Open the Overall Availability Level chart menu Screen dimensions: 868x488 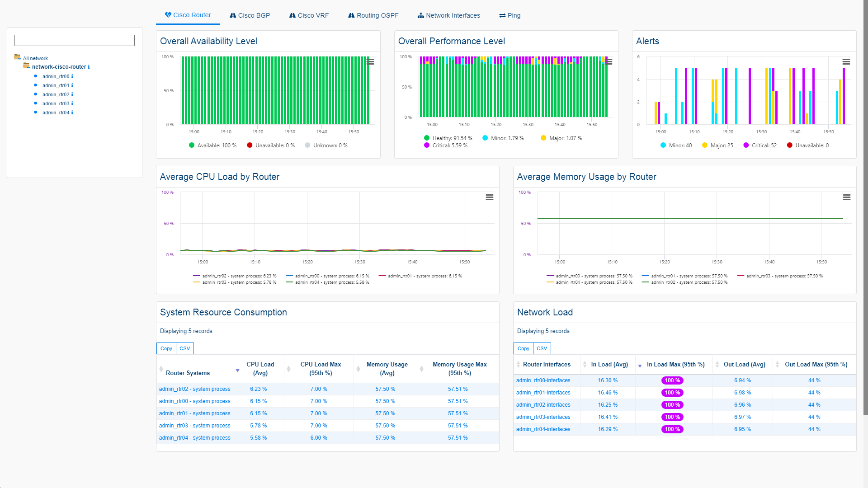[370, 62]
